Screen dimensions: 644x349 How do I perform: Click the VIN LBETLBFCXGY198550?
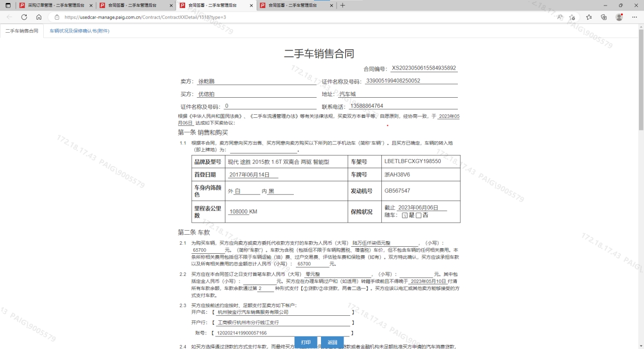point(413,161)
